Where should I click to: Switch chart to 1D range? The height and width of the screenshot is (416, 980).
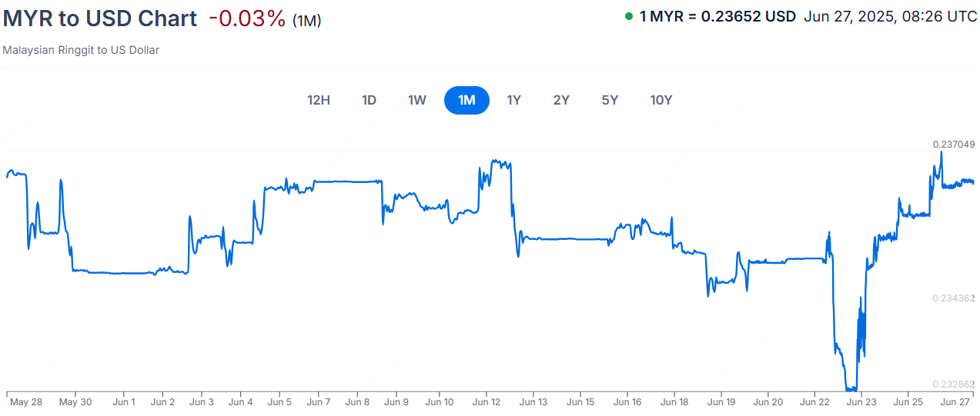coord(369,100)
